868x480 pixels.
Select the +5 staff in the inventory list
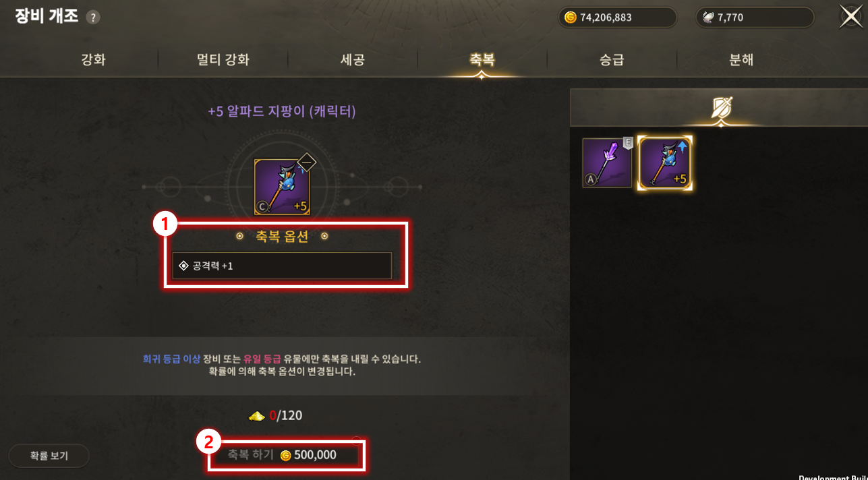point(665,163)
